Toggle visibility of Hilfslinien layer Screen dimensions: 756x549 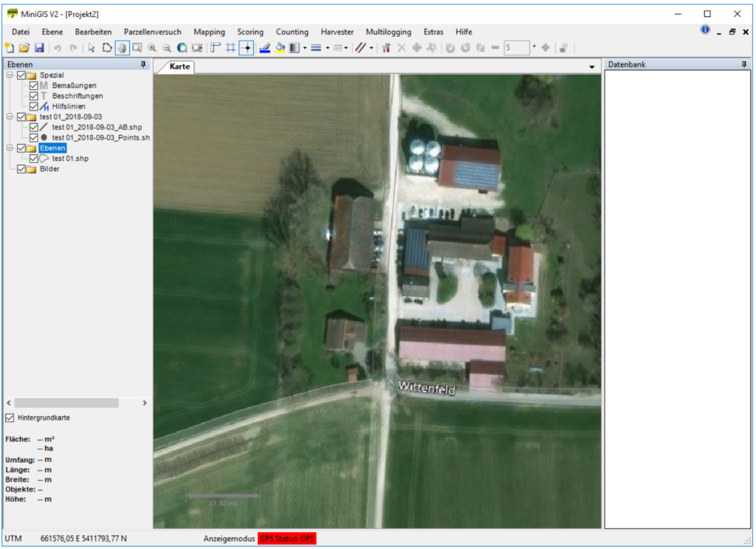coord(34,106)
